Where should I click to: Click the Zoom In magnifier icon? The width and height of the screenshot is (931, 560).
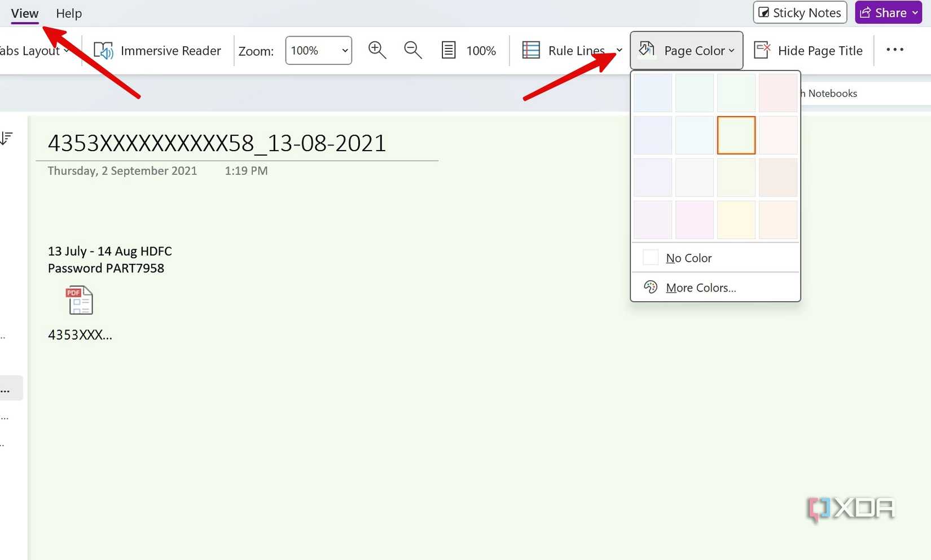tap(377, 50)
